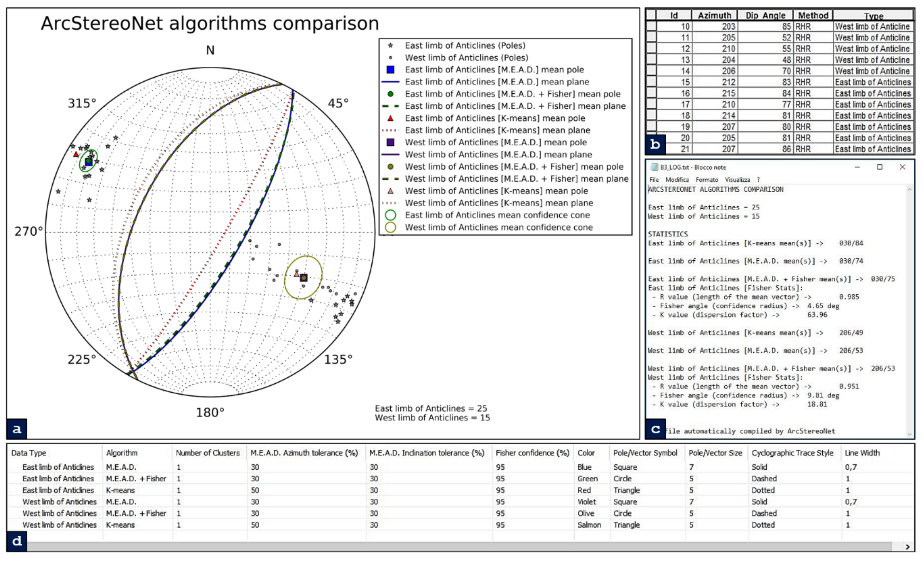Open the Modifica menu in Blocco note
This screenshot has height=561, width=924.
coord(677,180)
